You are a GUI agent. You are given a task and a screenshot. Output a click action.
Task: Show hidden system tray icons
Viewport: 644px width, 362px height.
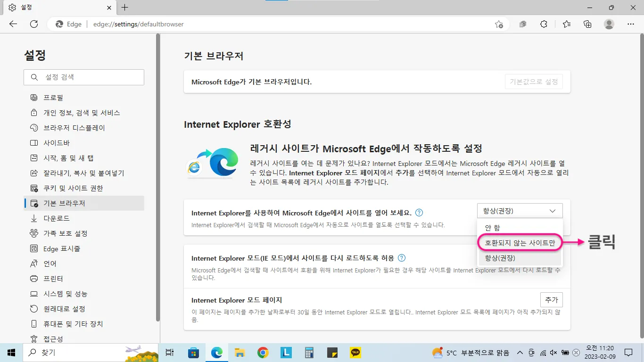point(520,353)
